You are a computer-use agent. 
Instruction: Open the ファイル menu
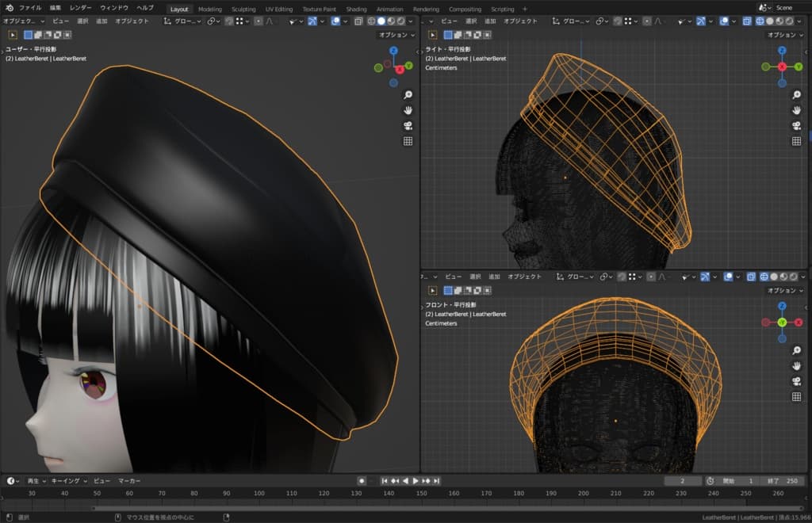[x=30, y=8]
